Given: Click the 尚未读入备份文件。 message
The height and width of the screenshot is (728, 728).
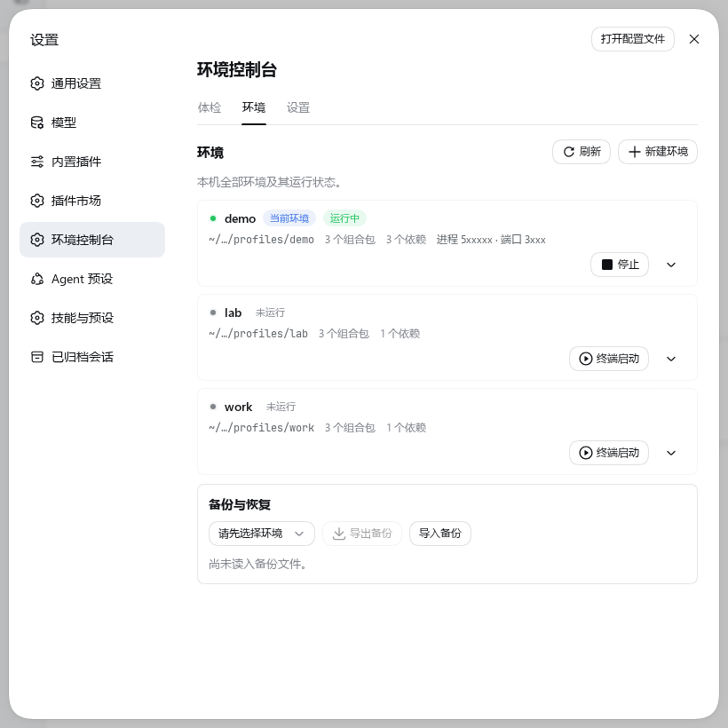Looking at the screenshot, I should (x=257, y=564).
